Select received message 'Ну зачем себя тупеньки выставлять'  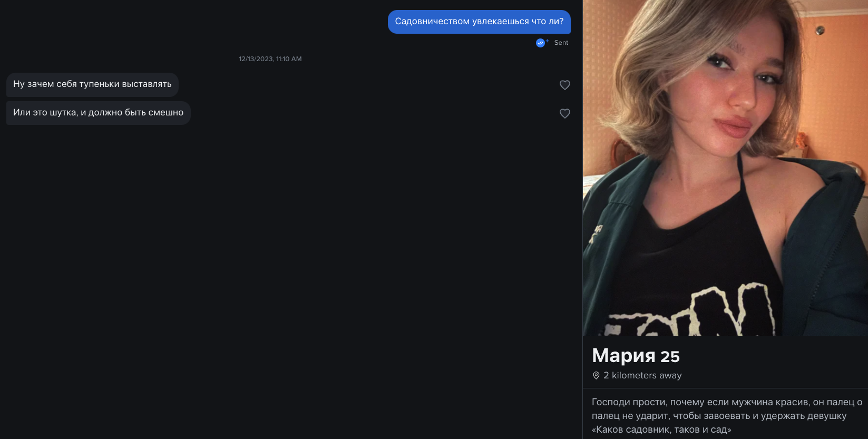(92, 84)
